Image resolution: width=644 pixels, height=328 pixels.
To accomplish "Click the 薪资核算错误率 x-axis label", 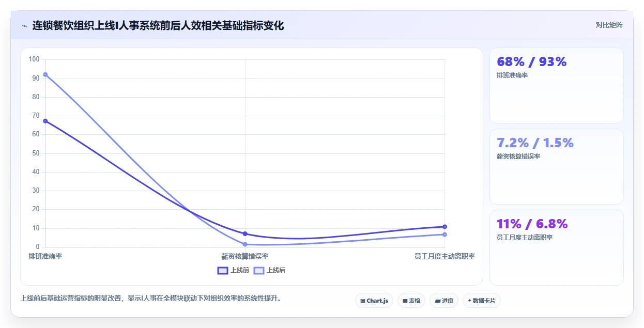I will tap(245, 256).
